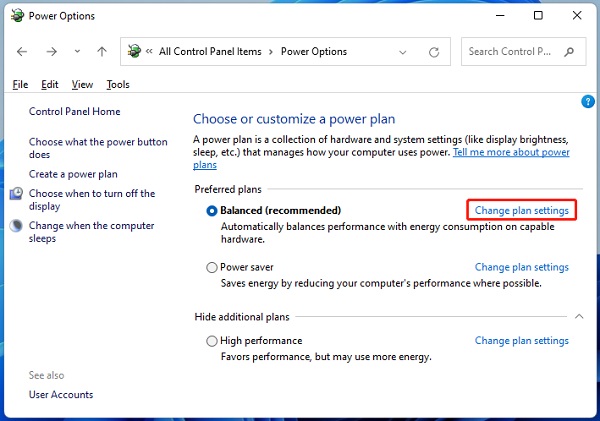Click the Power Options title bar icon

[x=17, y=15]
